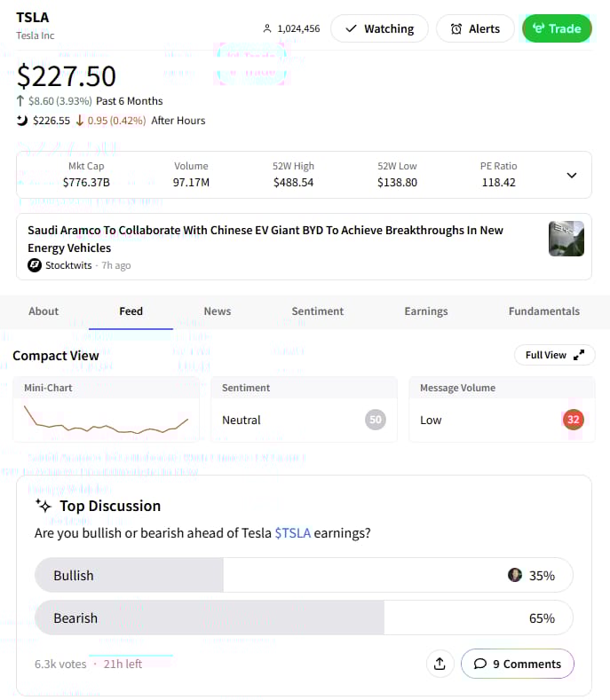Viewport: 610px width, 700px height.
Task: Click the Sentiment score 50 badge
Action: (376, 420)
